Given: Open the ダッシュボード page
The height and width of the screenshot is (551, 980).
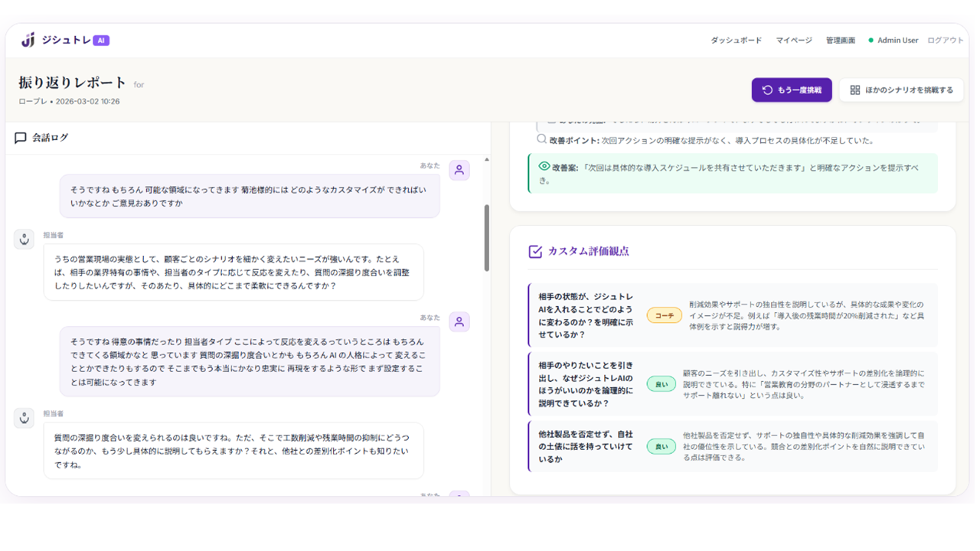Looking at the screenshot, I should click(x=736, y=41).
